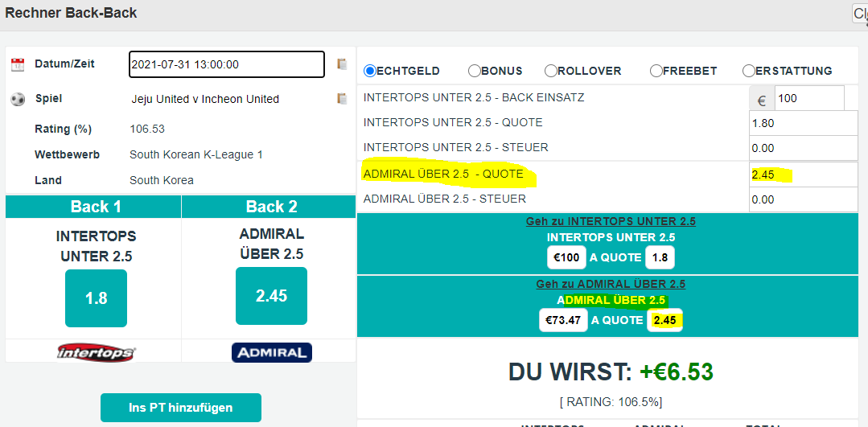Copy the match name with the clipboard icon

pos(342,98)
